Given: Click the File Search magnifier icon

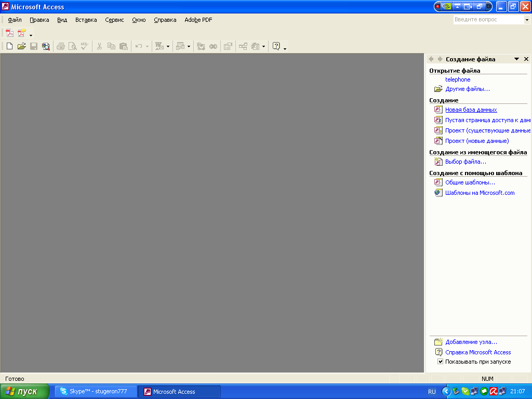Looking at the screenshot, I should click(x=46, y=46).
